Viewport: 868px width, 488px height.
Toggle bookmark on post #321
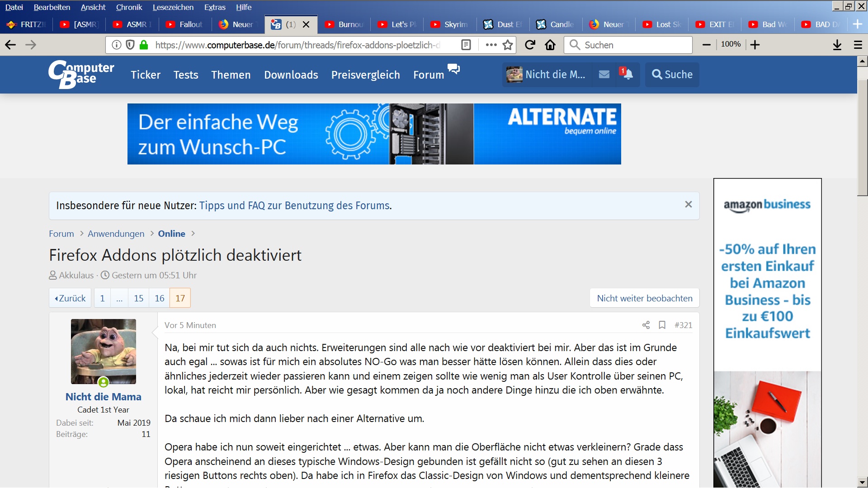662,325
